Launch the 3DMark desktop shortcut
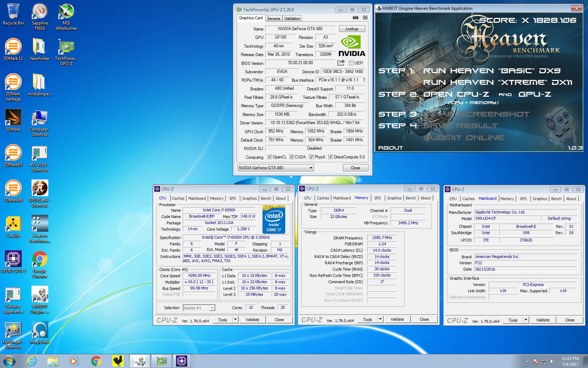This screenshot has width=588, height=368. tap(13, 120)
